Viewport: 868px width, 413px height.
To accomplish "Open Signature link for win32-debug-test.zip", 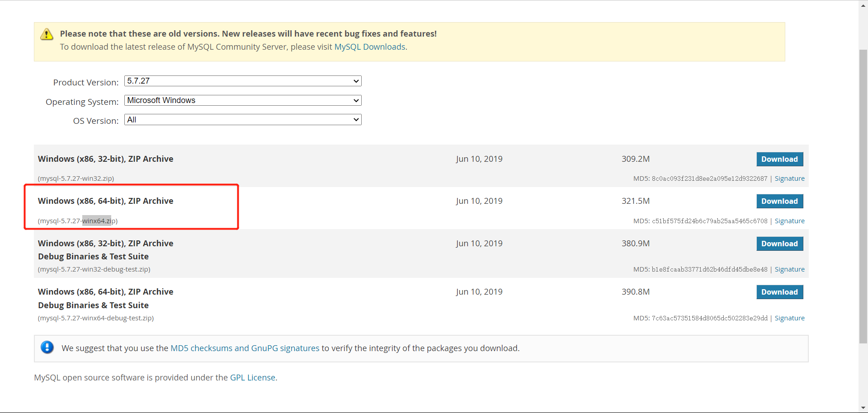I will tap(790, 269).
